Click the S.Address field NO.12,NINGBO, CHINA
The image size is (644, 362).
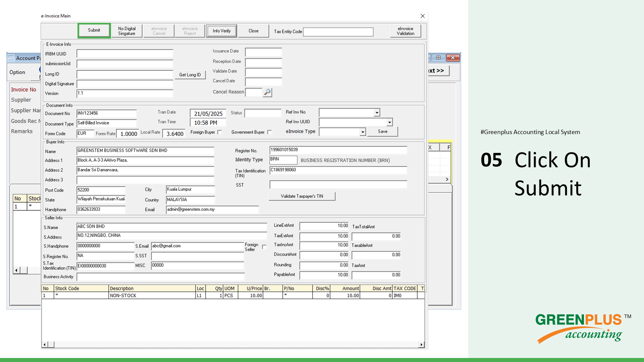pyautogui.click(x=172, y=236)
